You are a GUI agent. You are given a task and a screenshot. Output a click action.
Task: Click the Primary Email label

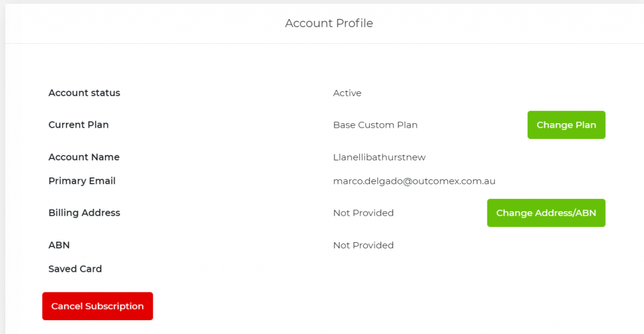click(x=82, y=181)
